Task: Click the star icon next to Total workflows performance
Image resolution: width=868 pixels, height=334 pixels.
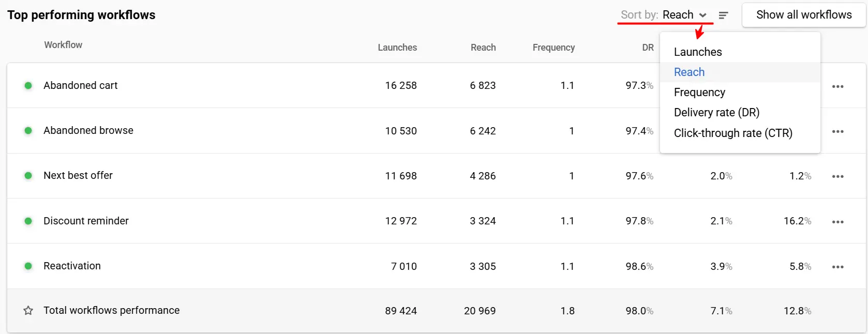Action: 27,310
